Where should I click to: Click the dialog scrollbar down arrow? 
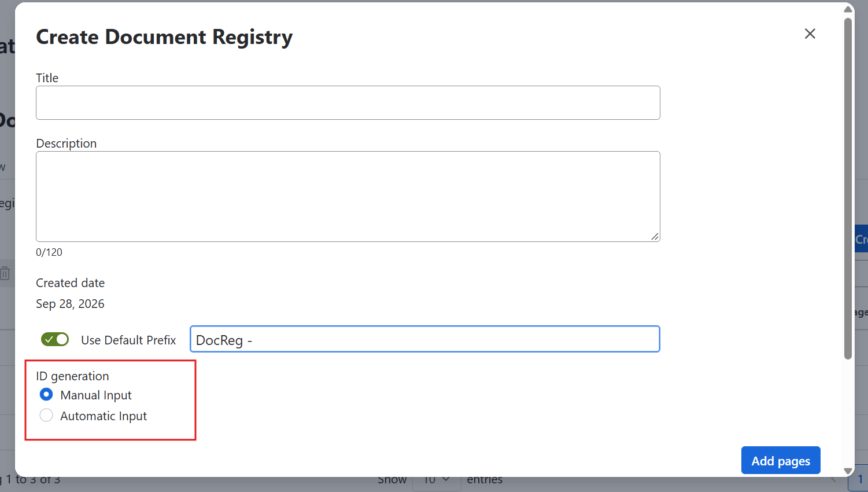[x=848, y=471]
